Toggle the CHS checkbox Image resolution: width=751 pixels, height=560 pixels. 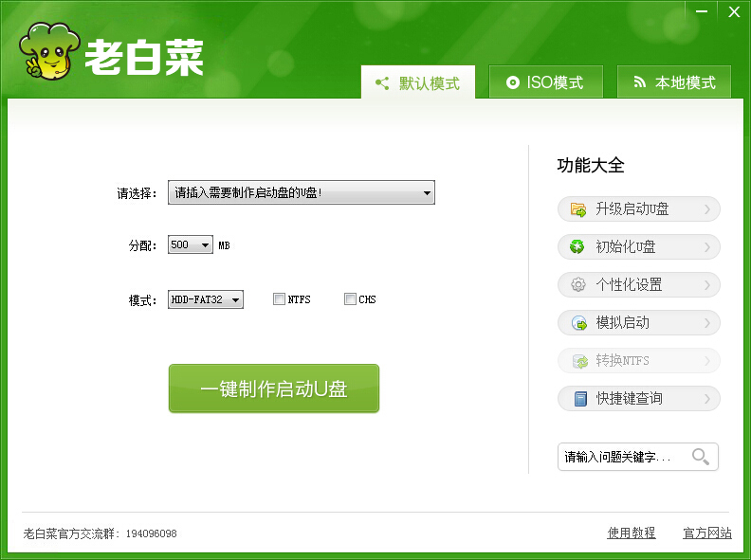(350, 299)
